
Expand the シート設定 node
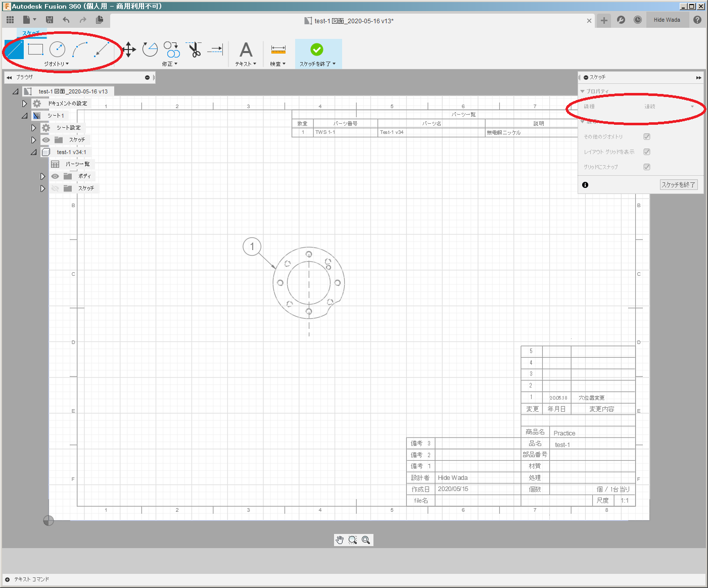pyautogui.click(x=33, y=128)
